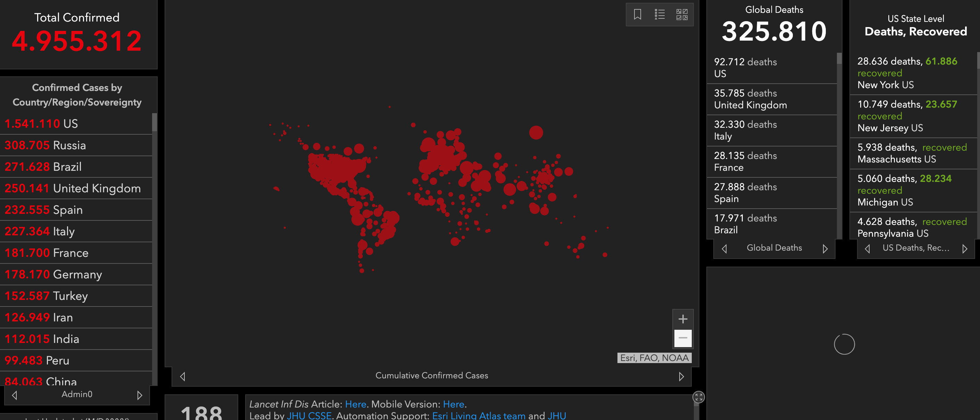Go to next map view arrow
The image size is (980, 420).
(x=681, y=376)
